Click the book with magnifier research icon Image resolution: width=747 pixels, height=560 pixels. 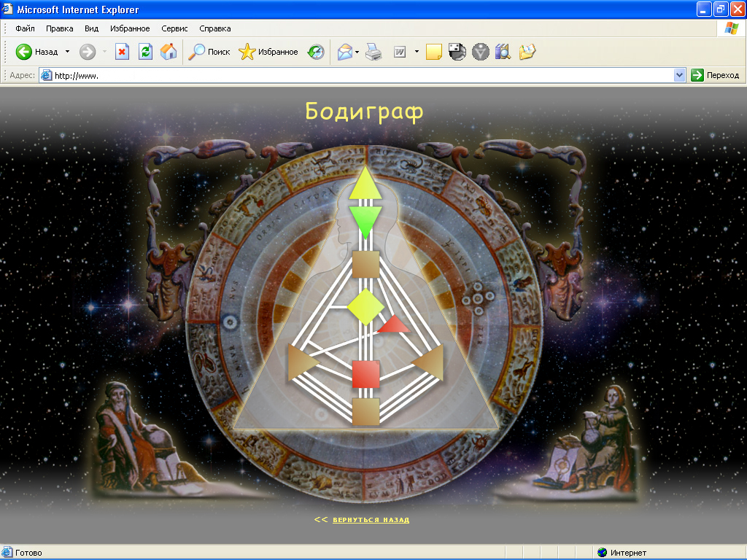pos(503,52)
